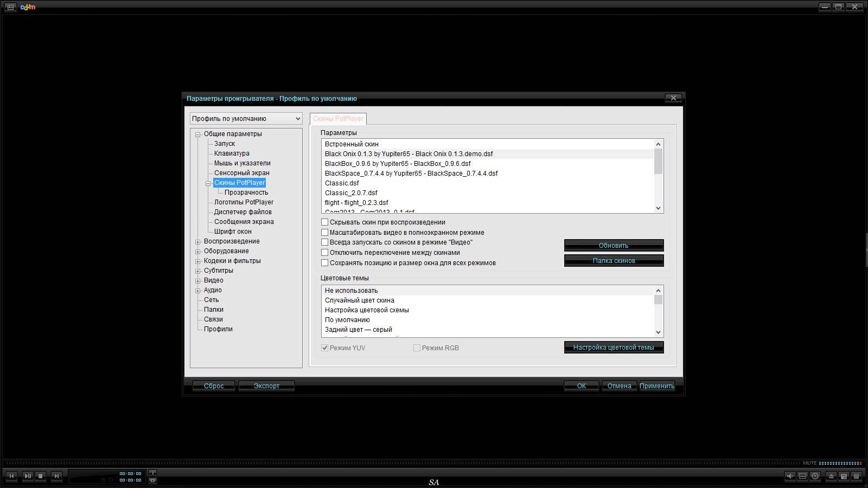Select 'Связи' in settings tree

click(x=213, y=319)
